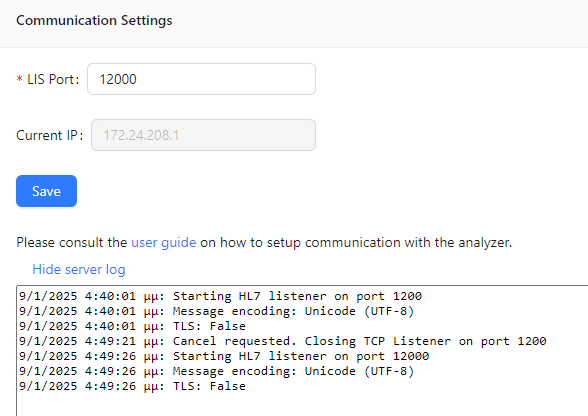This screenshot has height=416, width=588.
Task: Select the Cancel requested log line
Action: [283, 341]
